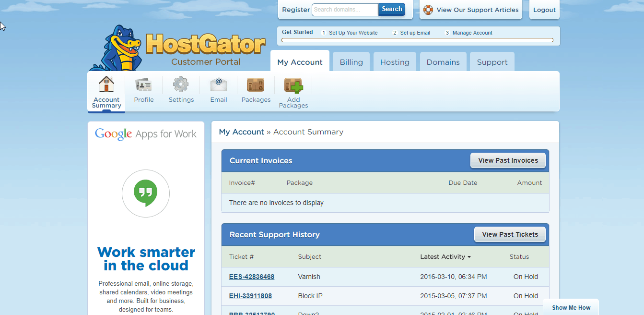Image resolution: width=644 pixels, height=315 pixels.
Task: Open ticket EHI-33911808
Action: click(250, 296)
